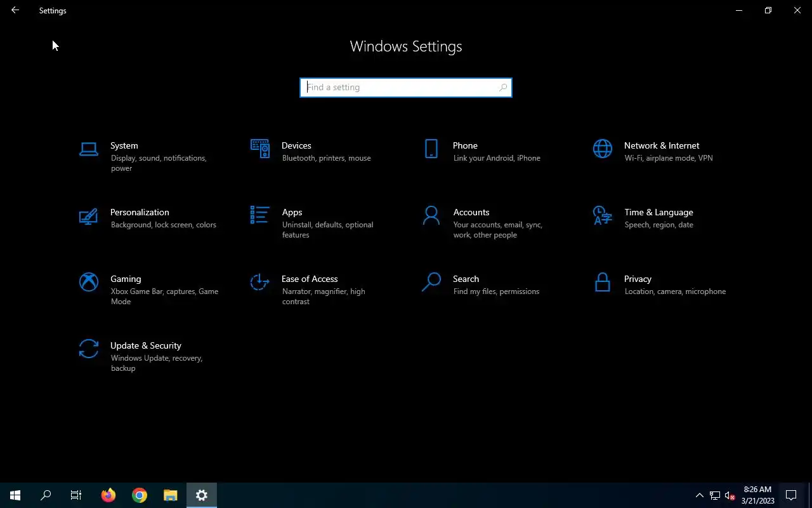Focus the 'Find a setting' search box
The width and height of the screenshot is (812, 508).
coord(406,87)
